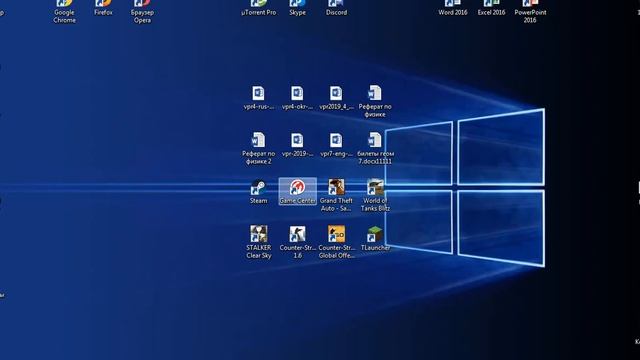Launch the STALKER Clear Sky shortcut
Screen dimensions: 640x360
[258, 242]
